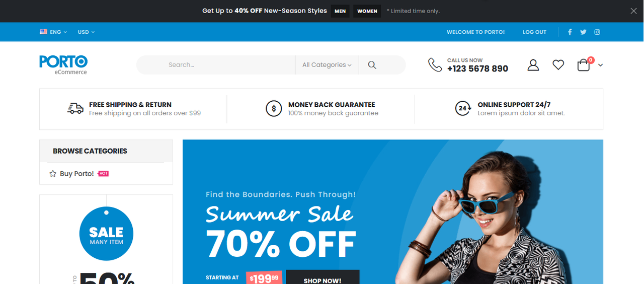This screenshot has width=644, height=284.
Task: Expand the cart dropdown arrow
Action: pyautogui.click(x=600, y=65)
